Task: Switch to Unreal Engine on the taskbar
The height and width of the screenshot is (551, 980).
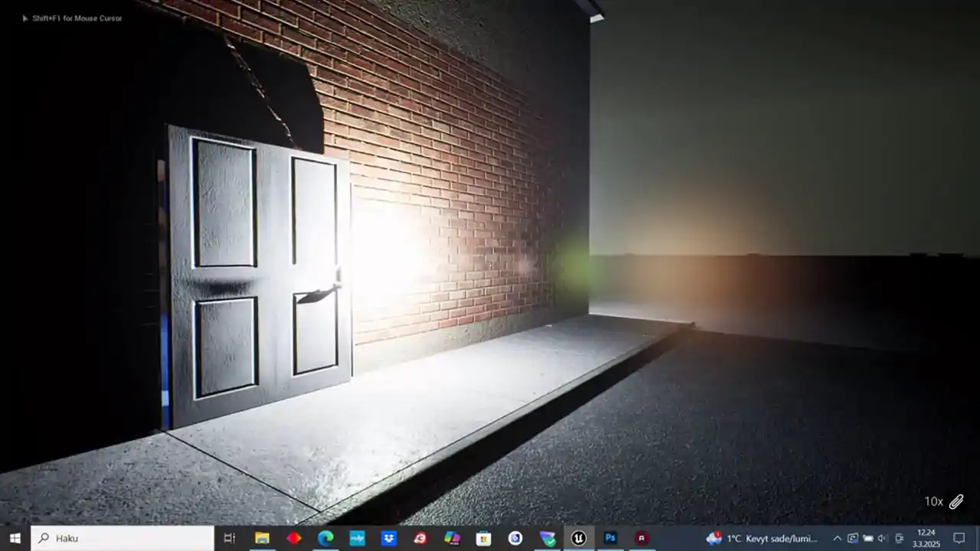Action: click(579, 538)
